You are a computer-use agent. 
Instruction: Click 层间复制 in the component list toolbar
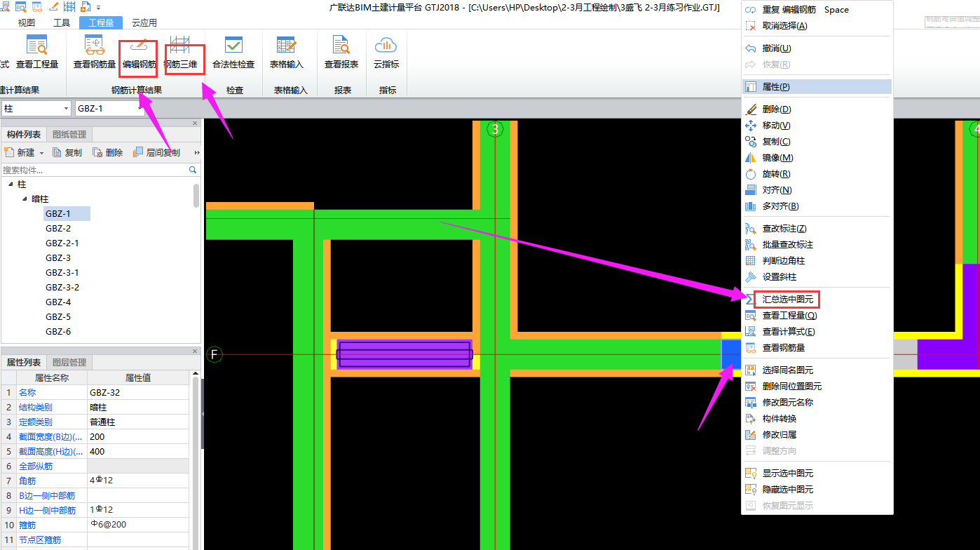coord(156,152)
